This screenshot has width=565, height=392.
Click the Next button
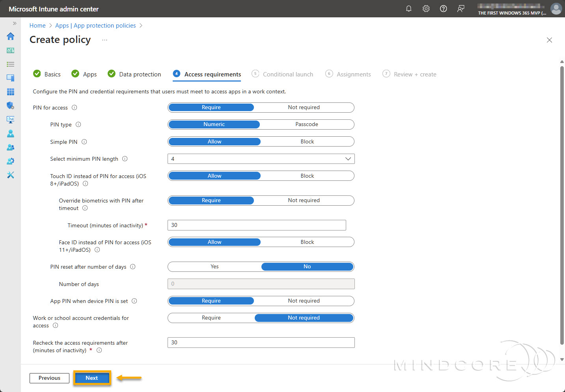tap(92, 378)
